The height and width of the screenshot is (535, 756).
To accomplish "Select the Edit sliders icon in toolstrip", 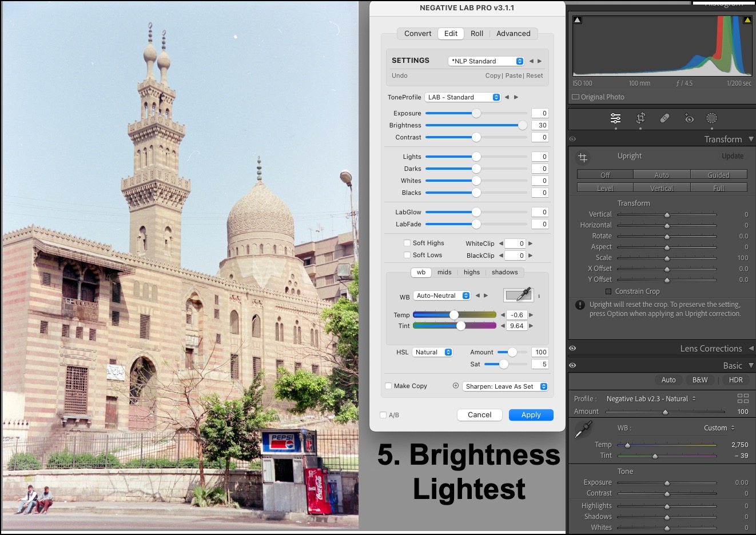I will tap(615, 118).
